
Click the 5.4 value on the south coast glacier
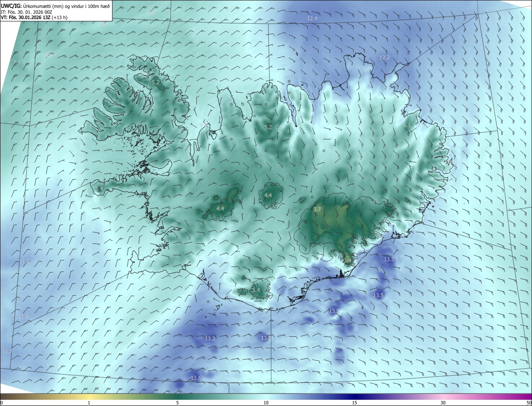256,290
